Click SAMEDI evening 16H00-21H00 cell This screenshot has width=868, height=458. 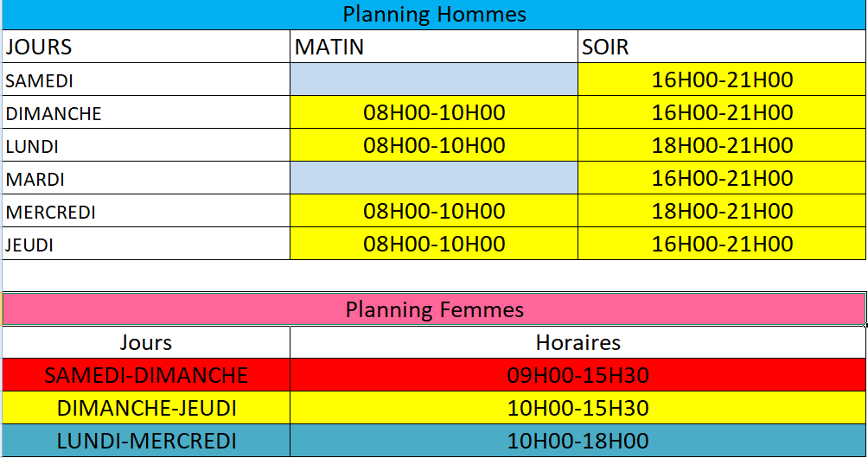(722, 80)
